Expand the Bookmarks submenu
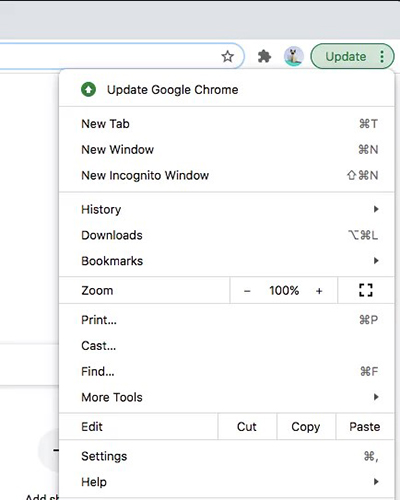The height and width of the screenshot is (500, 400). (227, 261)
